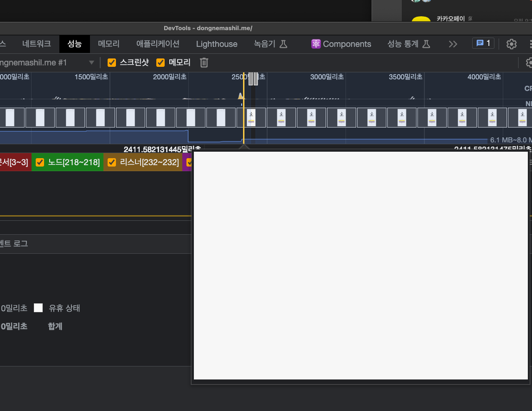Image resolution: width=532 pixels, height=411 pixels.
Task: Click the 유휴 상태 legend label
Action: click(x=64, y=308)
